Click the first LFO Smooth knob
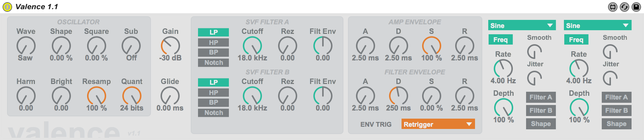The height and width of the screenshot is (140, 644). pyautogui.click(x=535, y=52)
